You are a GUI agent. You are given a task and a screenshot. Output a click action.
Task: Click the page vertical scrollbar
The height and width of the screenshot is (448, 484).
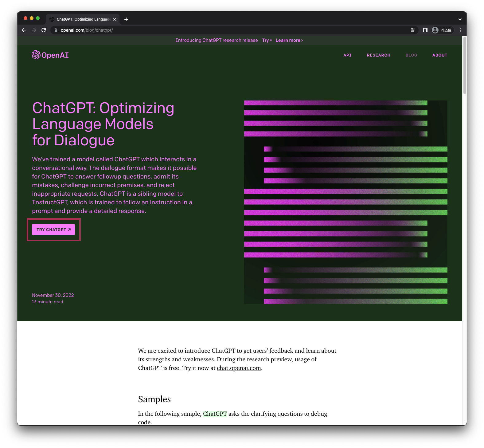(x=465, y=66)
